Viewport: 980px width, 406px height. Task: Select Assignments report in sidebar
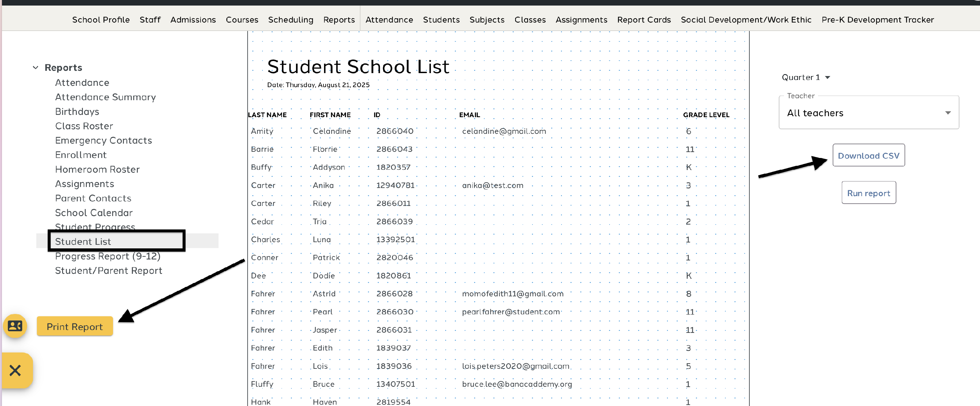point(85,184)
